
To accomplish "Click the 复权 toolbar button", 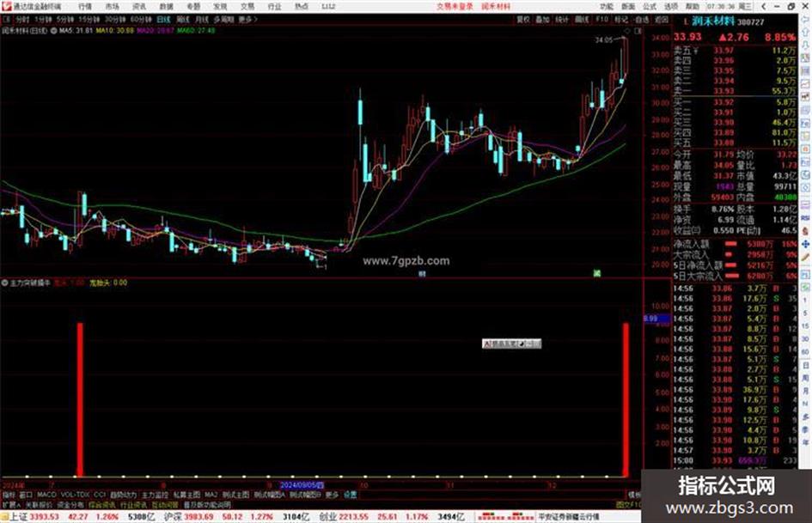I will tap(523, 19).
